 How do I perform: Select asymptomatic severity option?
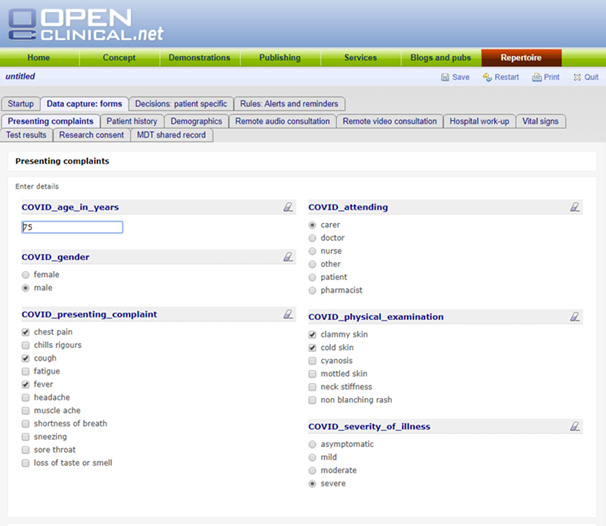312,444
